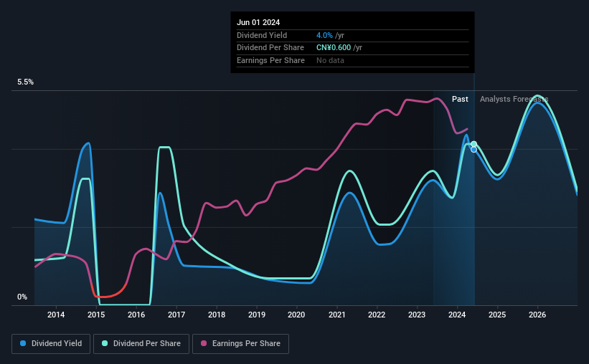This screenshot has width=589, height=364.
Task: Click the 2023 x-axis year label
Action: (417, 315)
